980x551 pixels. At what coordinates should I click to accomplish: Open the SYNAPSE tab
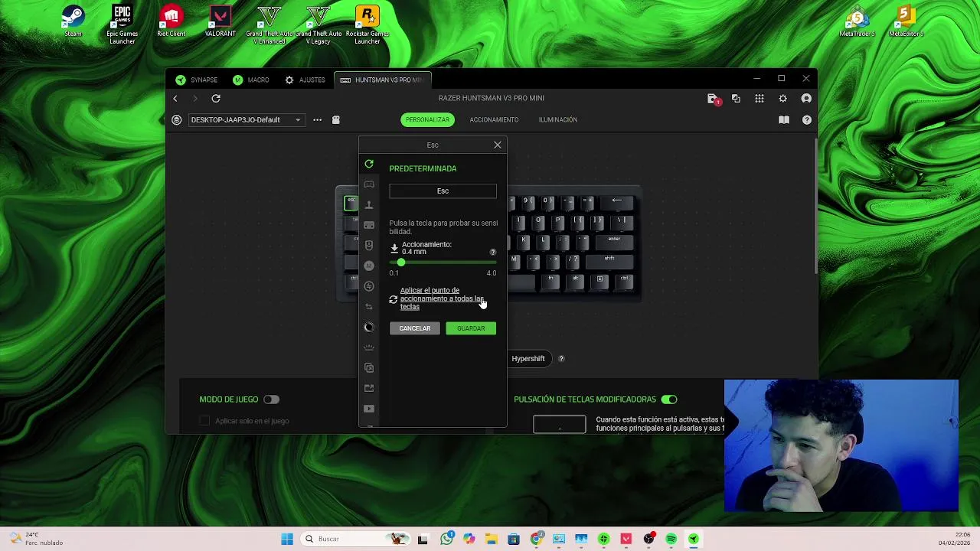click(197, 80)
